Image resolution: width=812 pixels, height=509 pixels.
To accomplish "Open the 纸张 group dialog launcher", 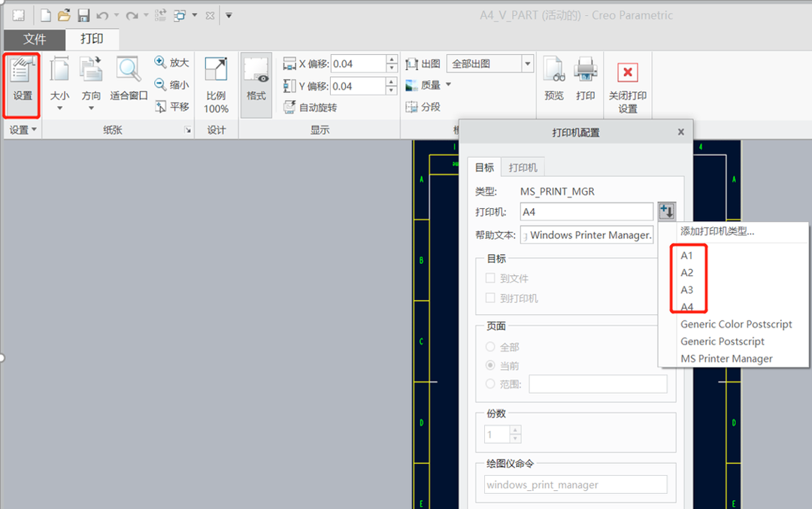I will pos(188,130).
